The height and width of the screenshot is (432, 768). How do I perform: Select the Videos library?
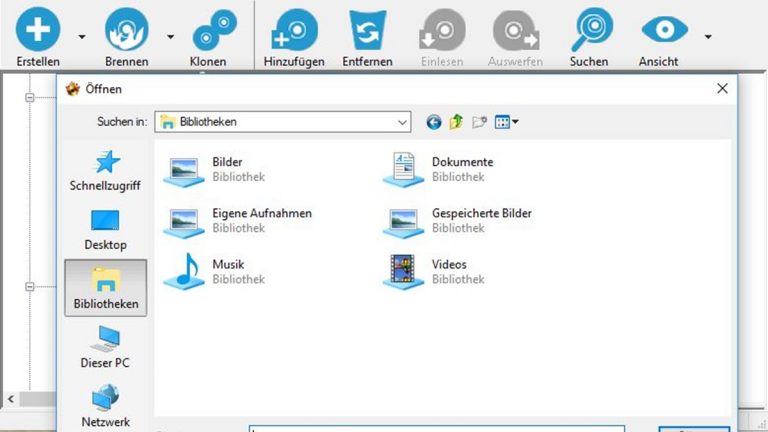click(433, 272)
